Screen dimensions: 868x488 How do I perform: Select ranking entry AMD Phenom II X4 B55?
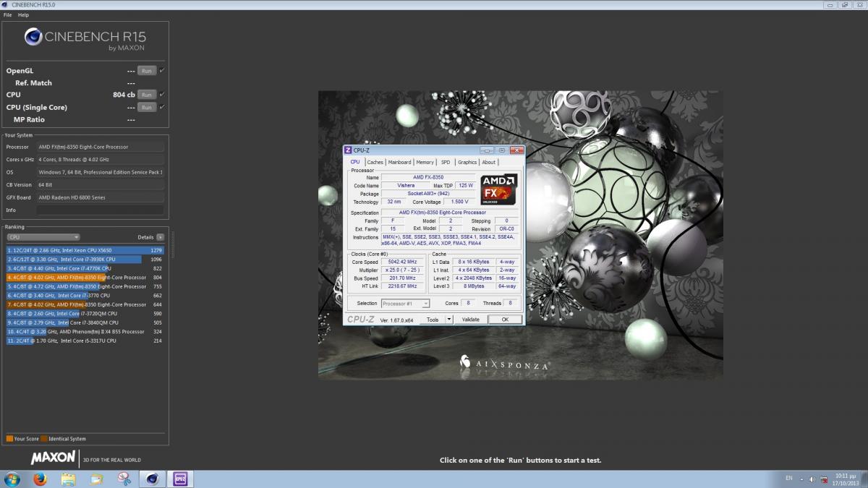pyautogui.click(x=85, y=332)
